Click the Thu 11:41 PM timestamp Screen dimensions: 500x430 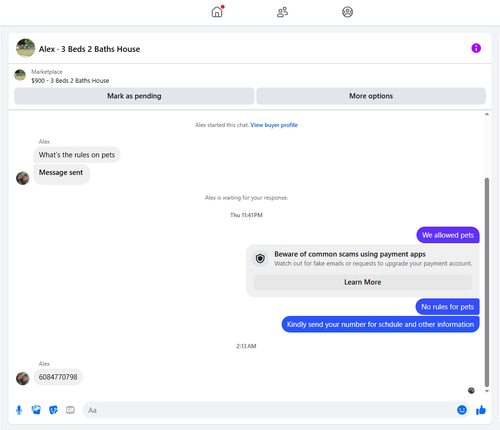(246, 215)
